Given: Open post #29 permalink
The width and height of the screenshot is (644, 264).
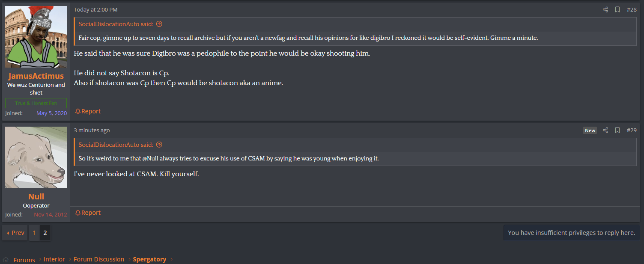Looking at the screenshot, I should pos(632,130).
